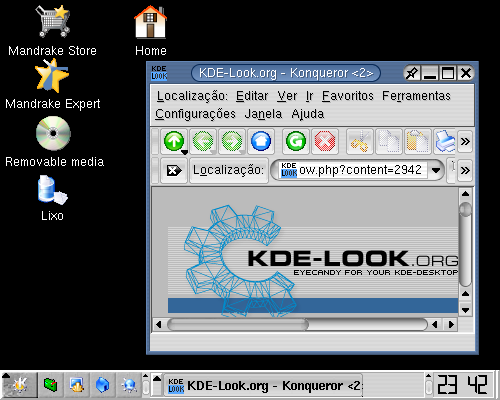Clear location bar with black X arrow icon
Viewport: 500px width, 400px height.
pos(174,171)
